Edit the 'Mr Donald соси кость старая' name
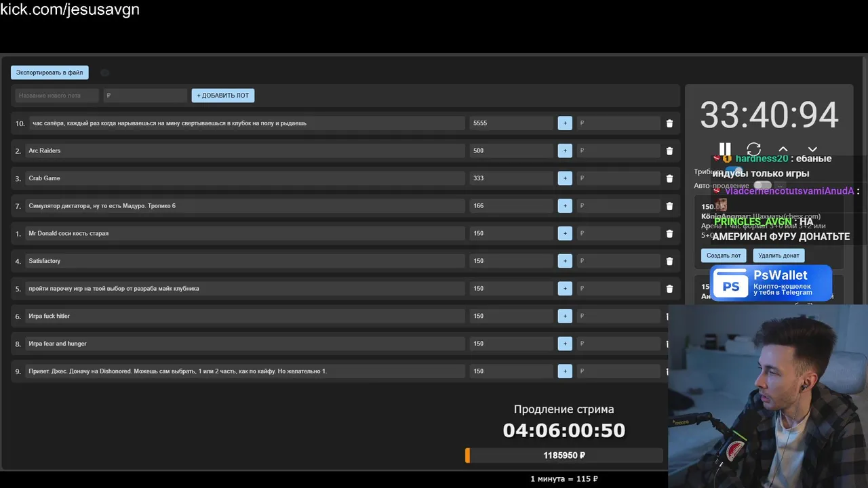 coord(245,233)
